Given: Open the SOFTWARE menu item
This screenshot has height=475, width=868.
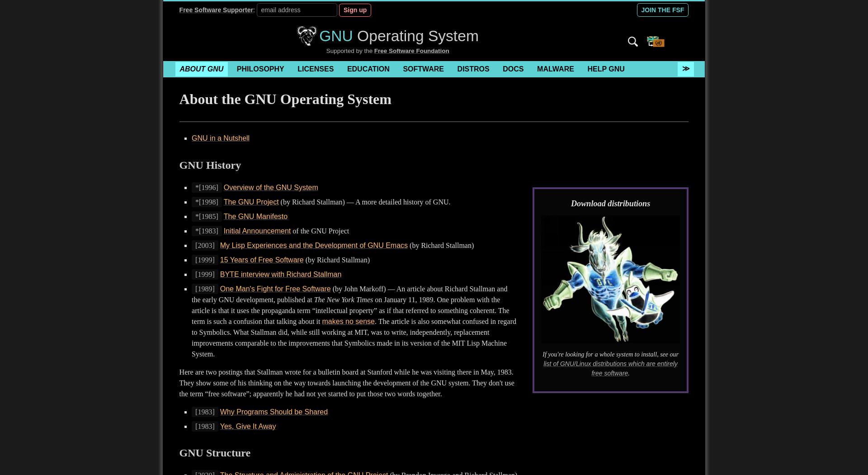Looking at the screenshot, I should pos(423,69).
